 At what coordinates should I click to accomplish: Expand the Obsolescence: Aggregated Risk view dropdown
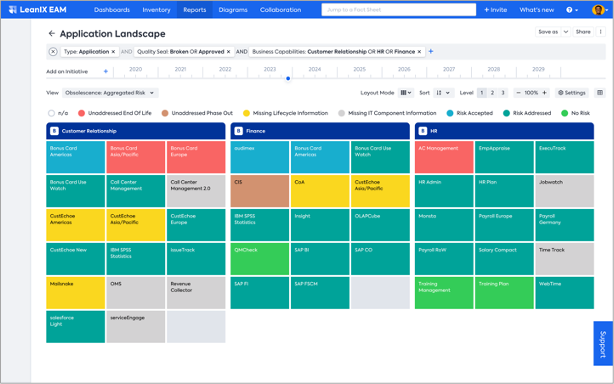110,93
